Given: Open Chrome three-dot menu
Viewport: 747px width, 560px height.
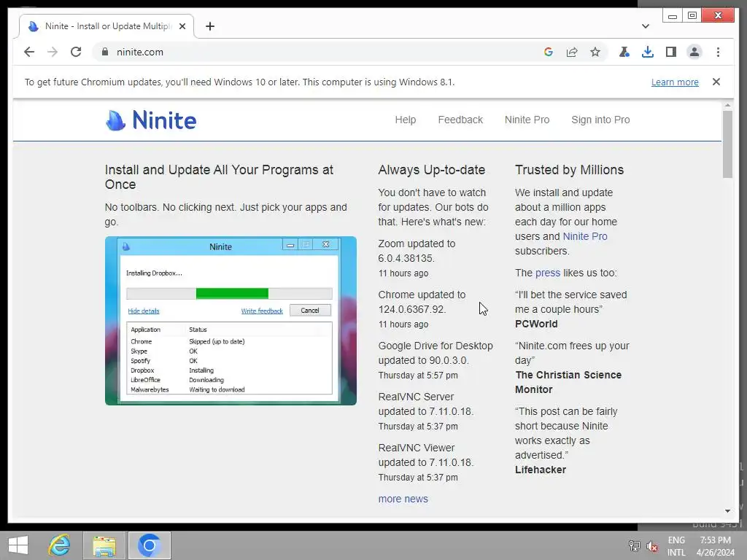Looking at the screenshot, I should click(718, 52).
